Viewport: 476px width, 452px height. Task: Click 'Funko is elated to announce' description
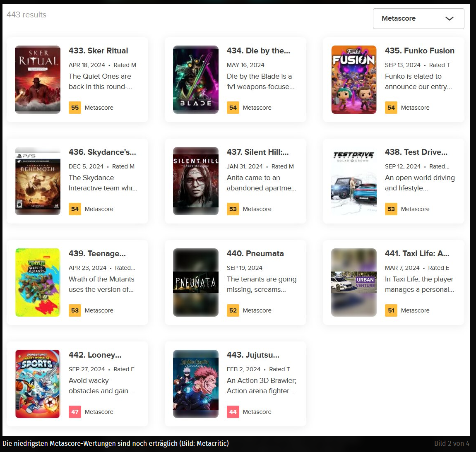tap(418, 82)
